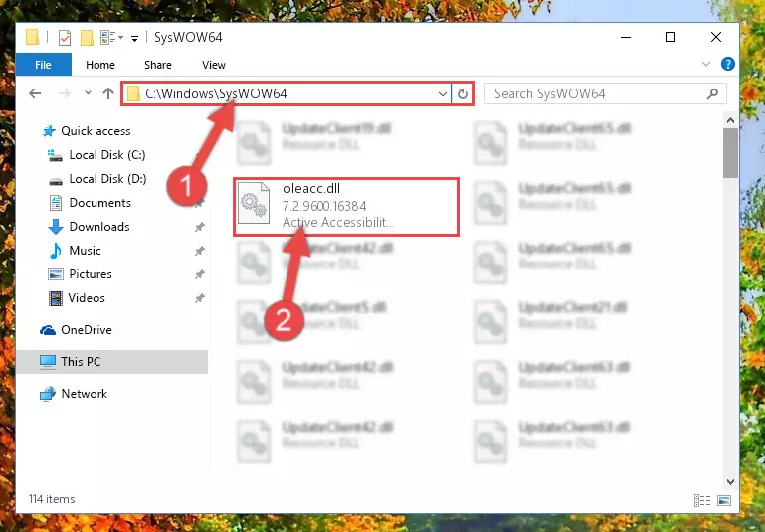Maximize the SysWOW64 window
The width and height of the screenshot is (765, 532).
tap(670, 37)
